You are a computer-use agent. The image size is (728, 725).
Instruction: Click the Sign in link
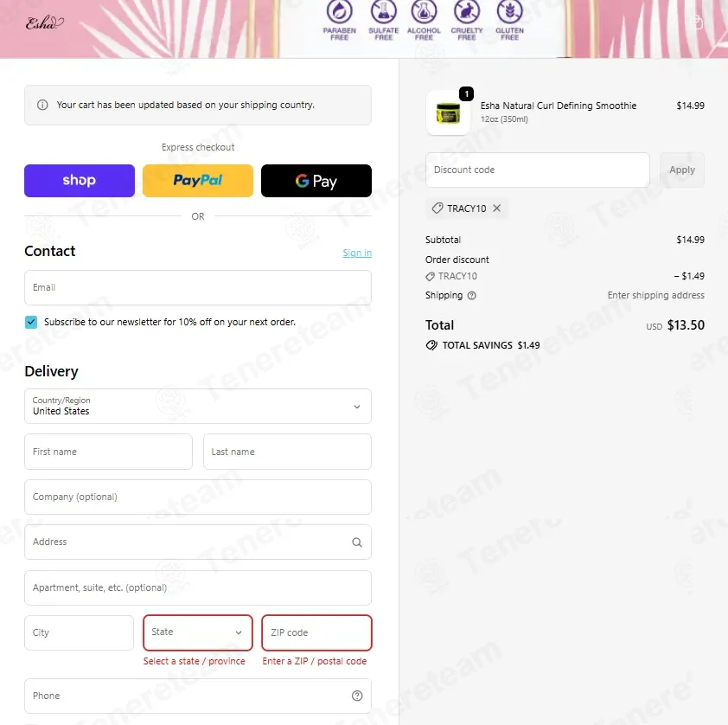tap(357, 253)
